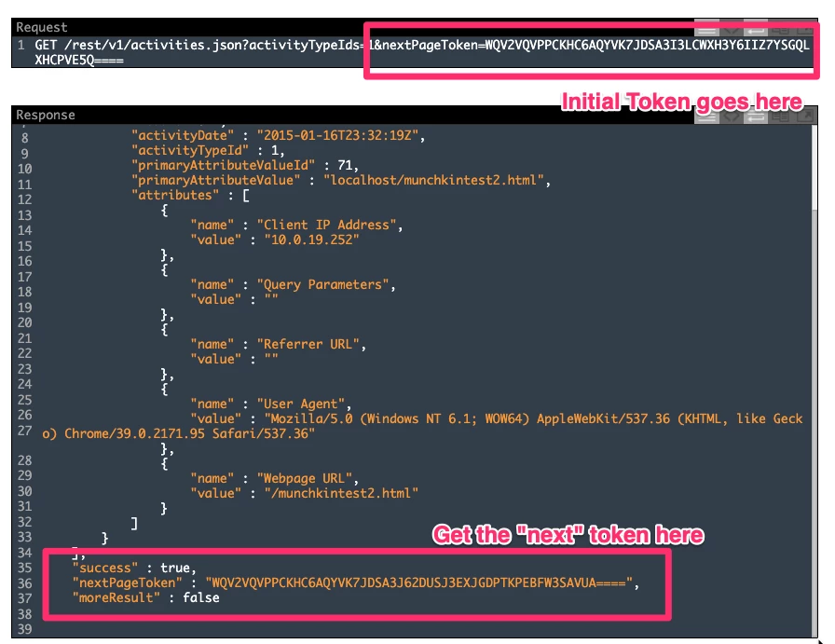Click line number 39 in the Response gutter

coord(24,629)
